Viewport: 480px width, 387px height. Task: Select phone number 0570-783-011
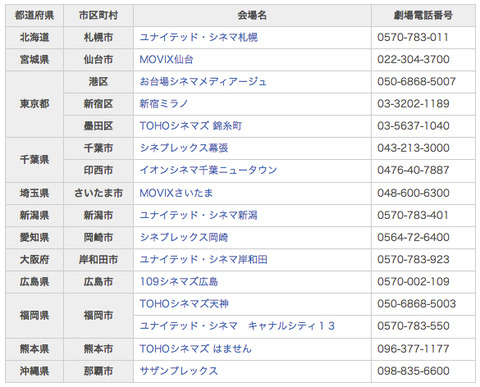pos(413,37)
